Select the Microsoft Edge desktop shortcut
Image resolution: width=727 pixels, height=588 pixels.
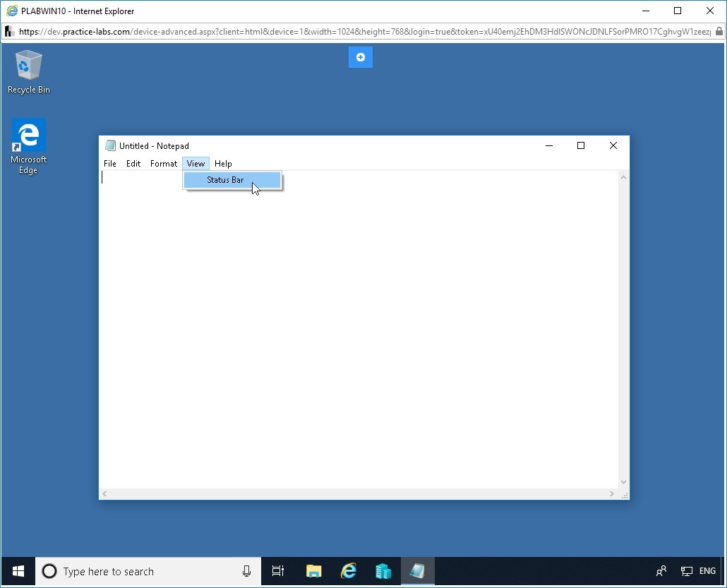pos(28,146)
